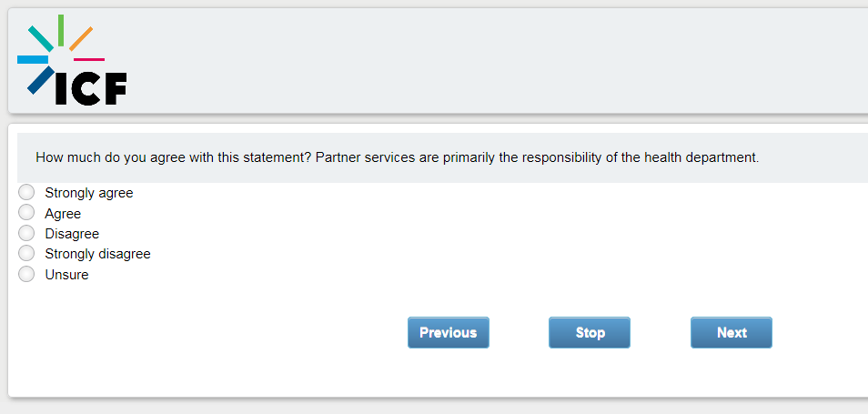Screen dimensions: 868x414
Task: Click the dark blue diagonal bar in the logo
Action: (x=40, y=80)
